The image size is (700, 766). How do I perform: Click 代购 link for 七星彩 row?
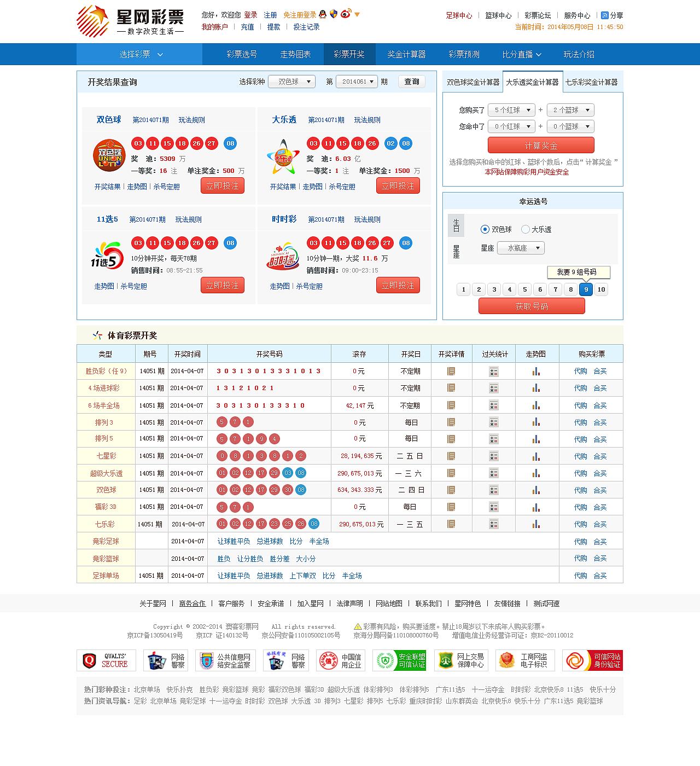(x=580, y=456)
